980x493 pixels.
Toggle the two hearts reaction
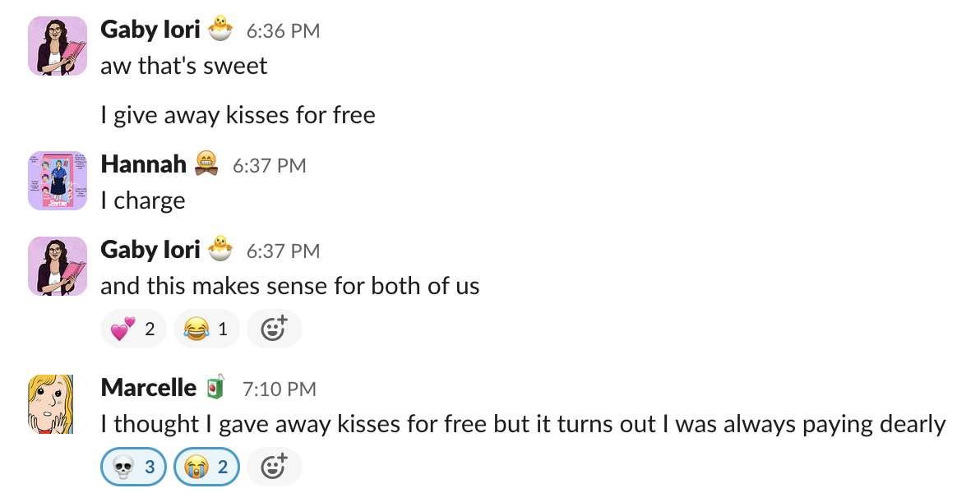coord(133,329)
